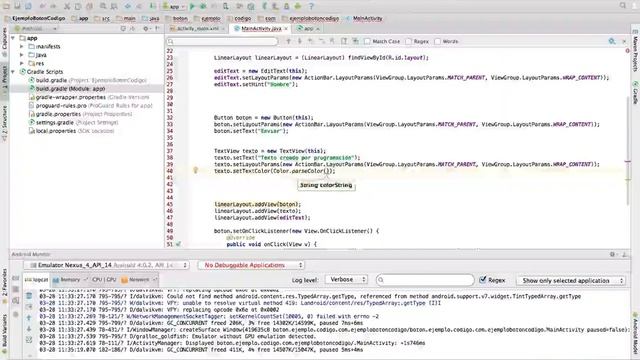Screen dimensions: 640x360
Task: Expand the manifests folder
Action: [22, 47]
